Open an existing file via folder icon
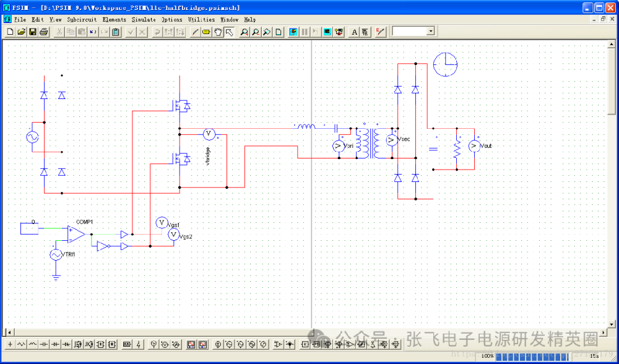This screenshot has height=364, width=619. [x=21, y=32]
